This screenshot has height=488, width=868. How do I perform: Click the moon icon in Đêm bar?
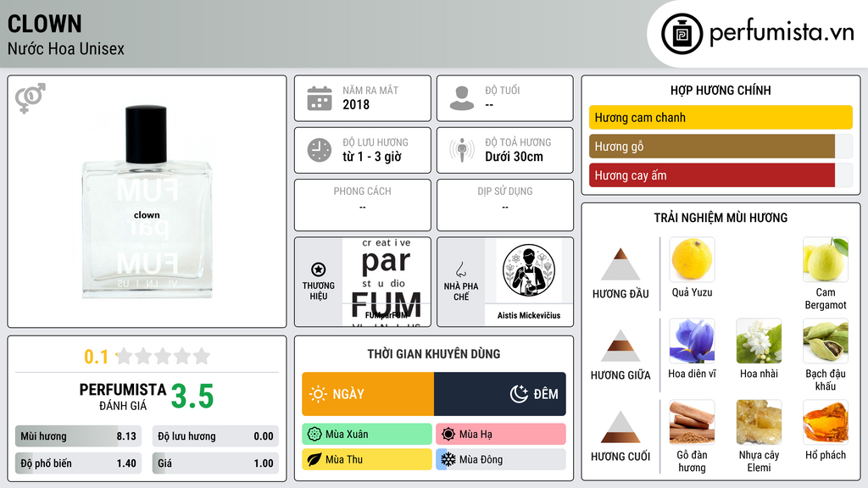click(x=519, y=394)
